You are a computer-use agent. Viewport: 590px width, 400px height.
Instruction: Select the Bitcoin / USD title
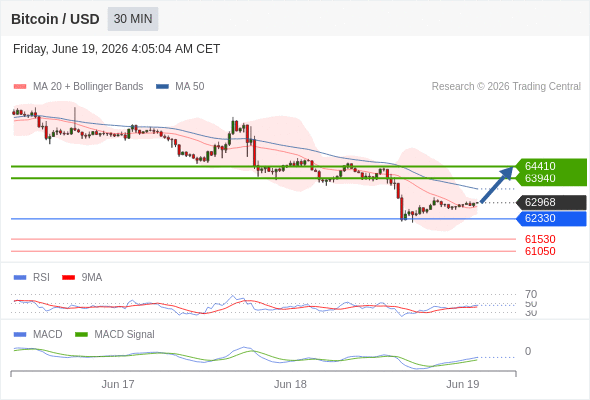(55, 19)
